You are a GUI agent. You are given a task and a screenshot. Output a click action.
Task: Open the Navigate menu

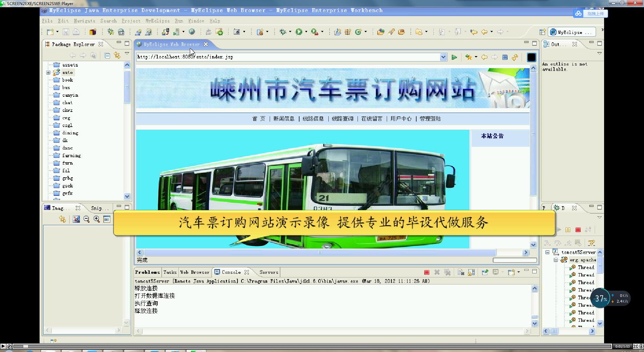[x=85, y=21]
